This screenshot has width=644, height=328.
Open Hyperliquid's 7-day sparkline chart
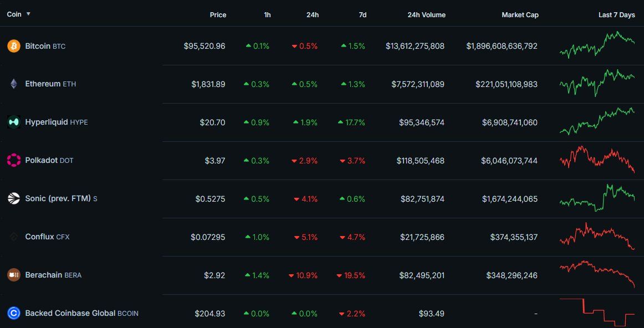pos(597,121)
